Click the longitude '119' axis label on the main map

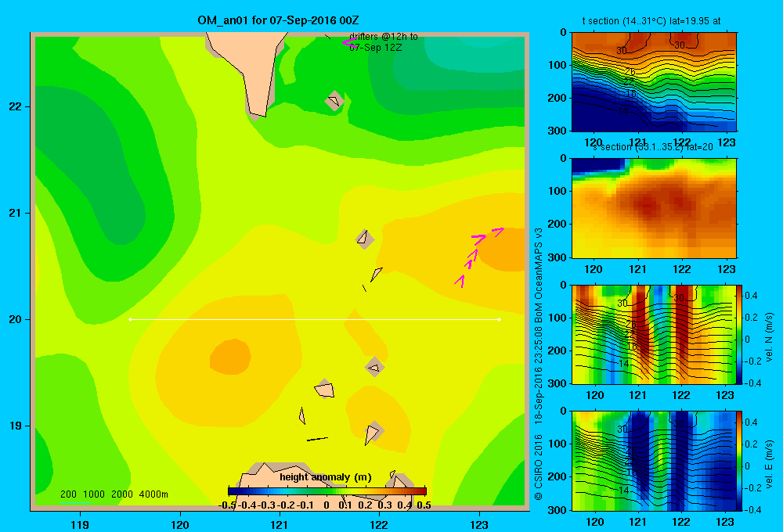point(80,524)
